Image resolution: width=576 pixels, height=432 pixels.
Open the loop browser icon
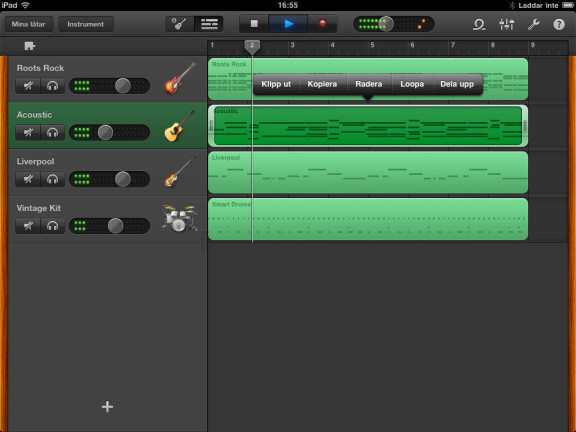point(479,25)
